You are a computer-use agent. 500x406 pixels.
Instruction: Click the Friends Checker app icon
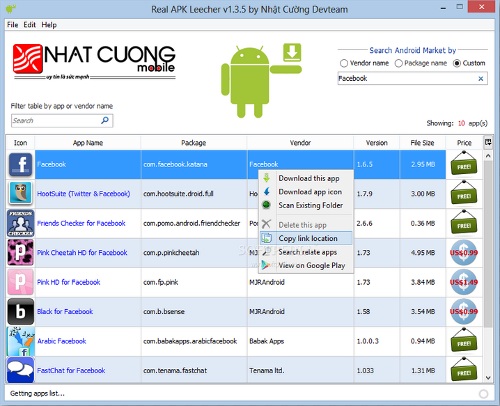(20, 223)
